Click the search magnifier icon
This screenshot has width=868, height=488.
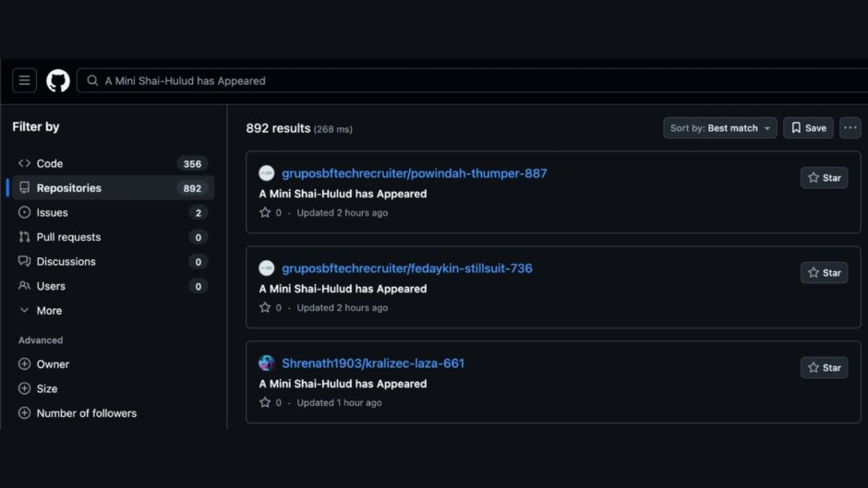click(x=92, y=81)
